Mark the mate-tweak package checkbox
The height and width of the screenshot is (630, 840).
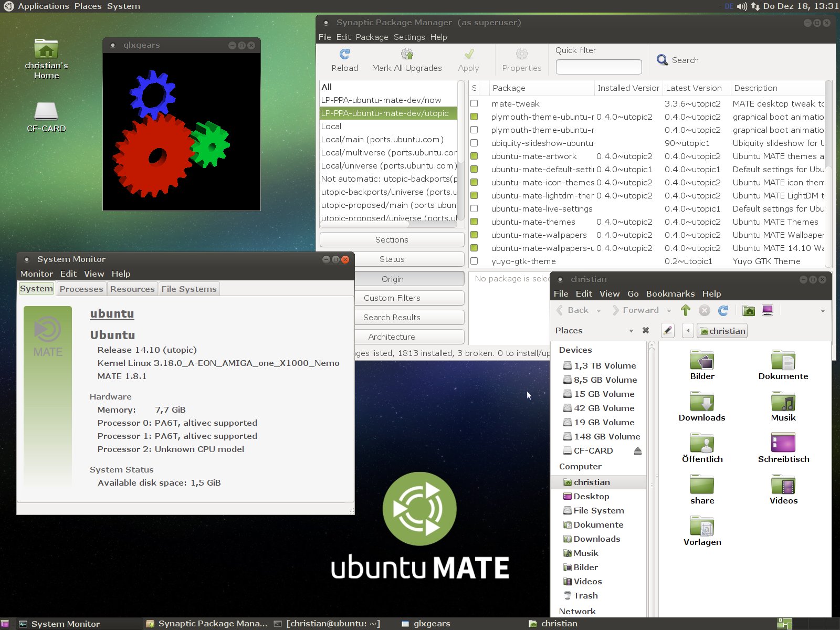[474, 104]
